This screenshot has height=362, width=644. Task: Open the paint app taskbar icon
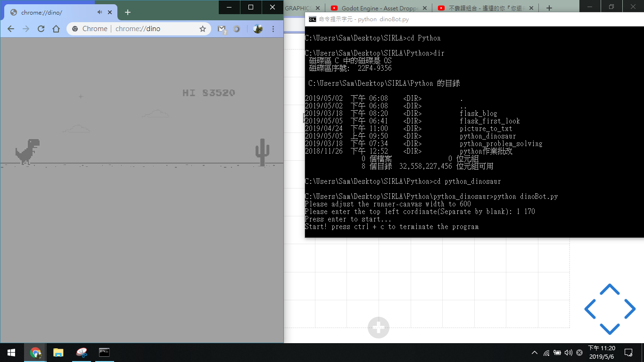(x=81, y=353)
